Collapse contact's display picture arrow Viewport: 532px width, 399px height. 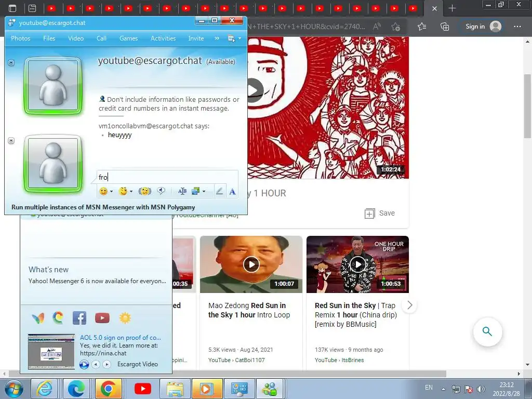click(11, 62)
